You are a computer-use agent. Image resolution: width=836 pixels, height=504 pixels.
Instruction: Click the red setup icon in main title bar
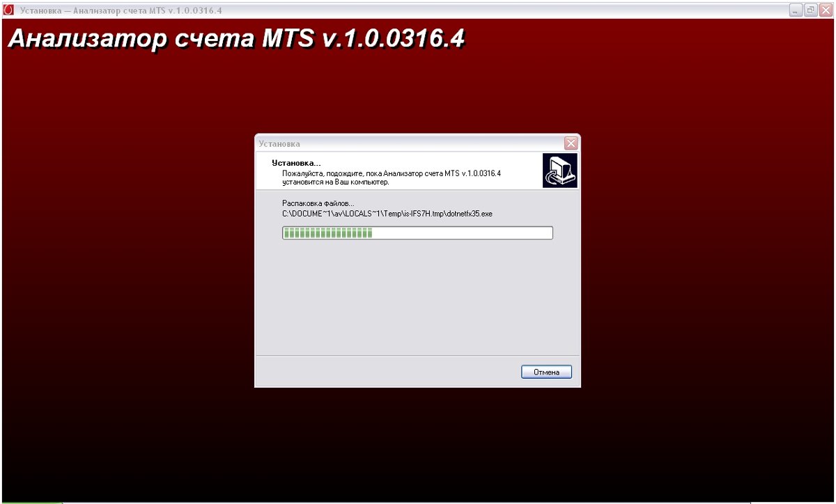8,10
